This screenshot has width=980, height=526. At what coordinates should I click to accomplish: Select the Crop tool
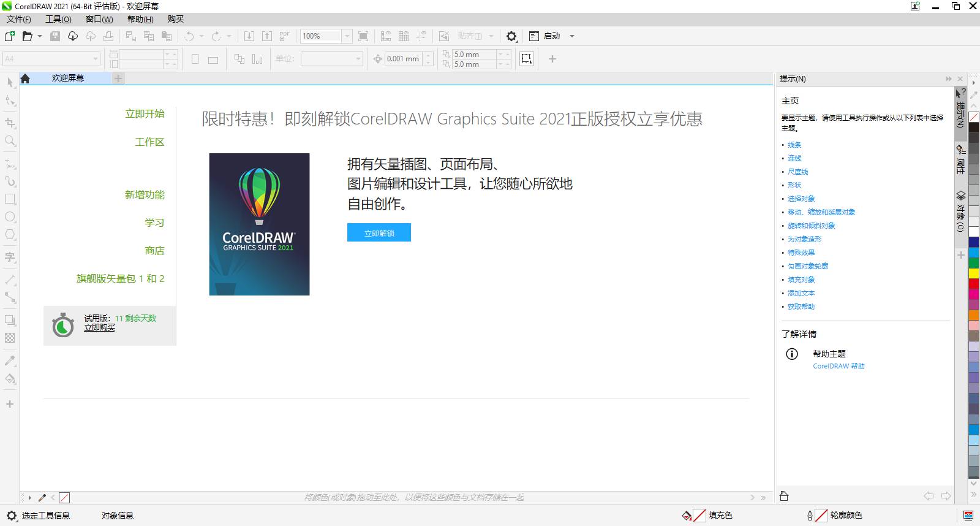pyautogui.click(x=10, y=123)
